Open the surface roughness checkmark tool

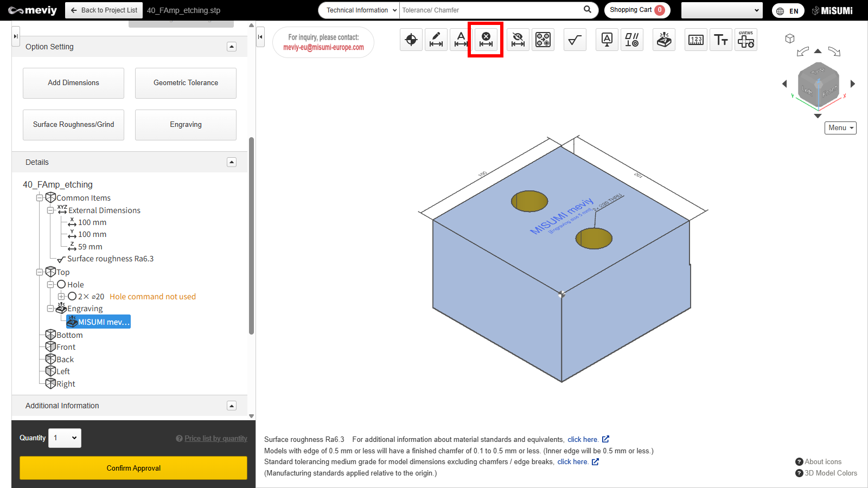click(575, 40)
